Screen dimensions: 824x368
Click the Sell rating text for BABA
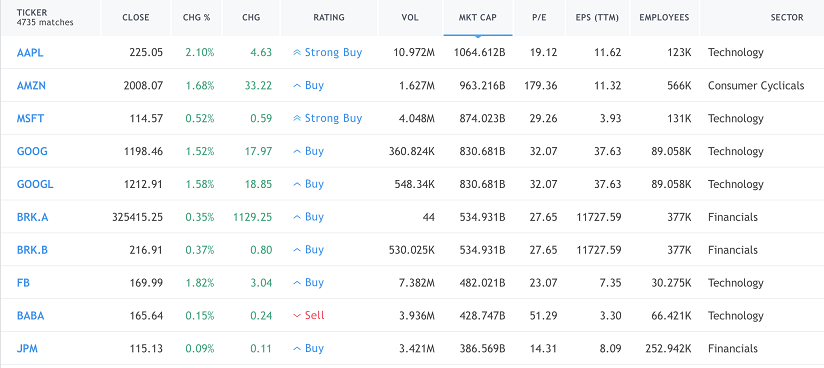[315, 315]
